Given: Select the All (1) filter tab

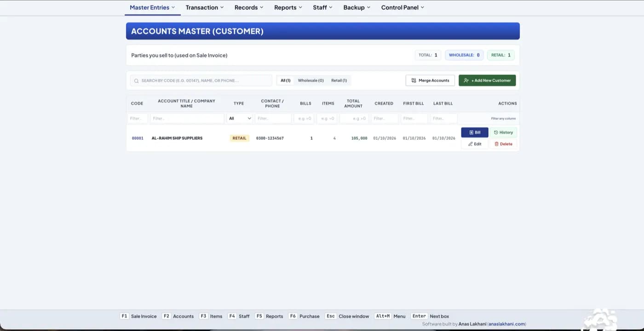Looking at the screenshot, I should tap(286, 80).
